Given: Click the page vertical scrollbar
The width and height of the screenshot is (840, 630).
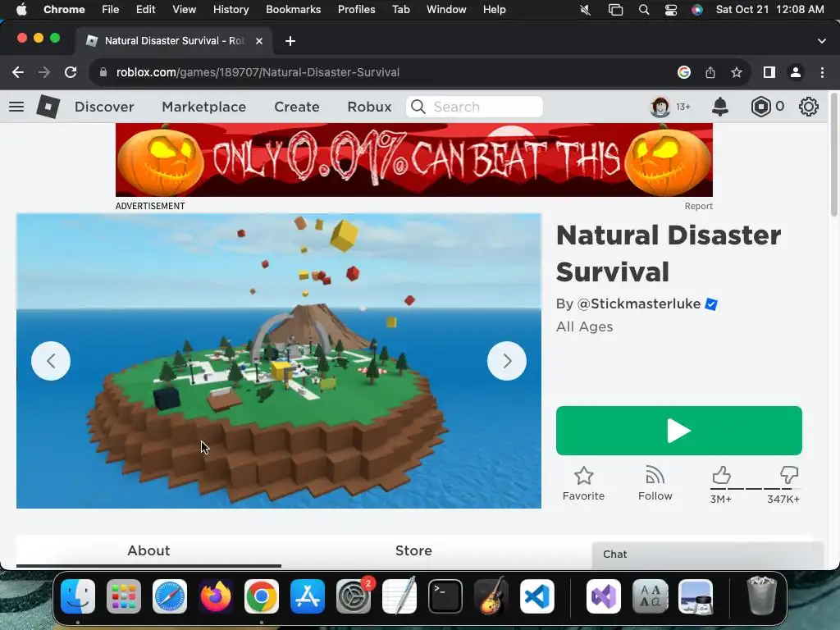Looking at the screenshot, I should coord(834,155).
